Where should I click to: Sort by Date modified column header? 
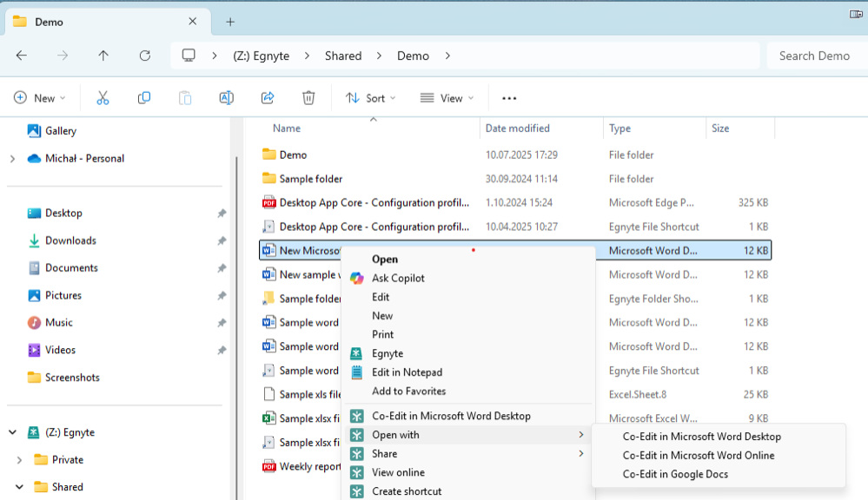click(517, 128)
